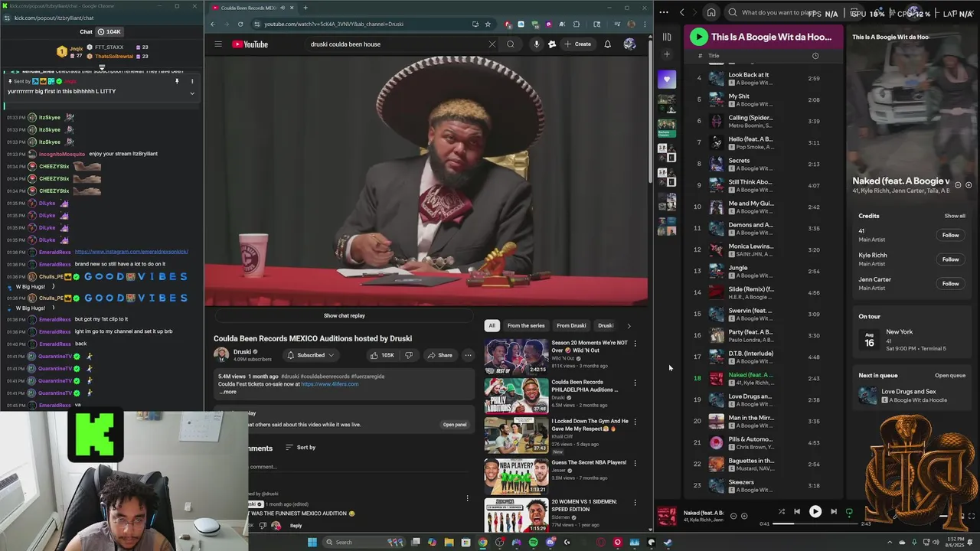Select the From the series chip
This screenshot has height=551, width=980.
pos(526,325)
